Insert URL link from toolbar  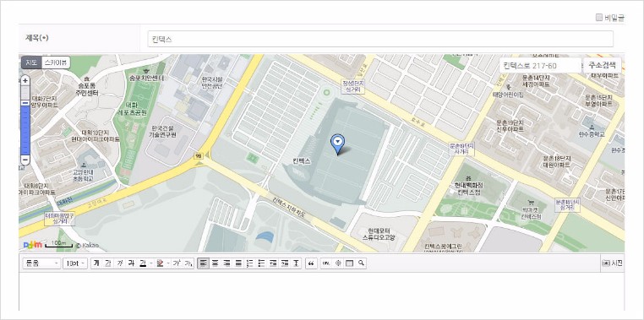(326, 263)
